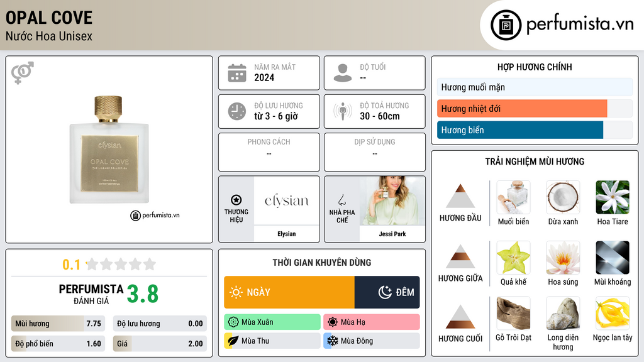Click the perfumista.vn site name text

[580, 25]
